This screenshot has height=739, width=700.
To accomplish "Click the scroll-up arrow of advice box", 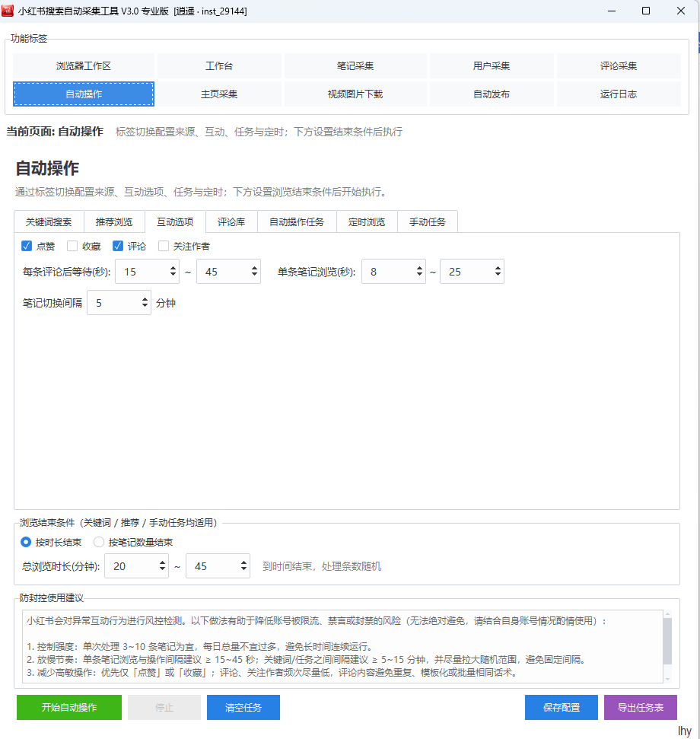I will coord(667,614).
